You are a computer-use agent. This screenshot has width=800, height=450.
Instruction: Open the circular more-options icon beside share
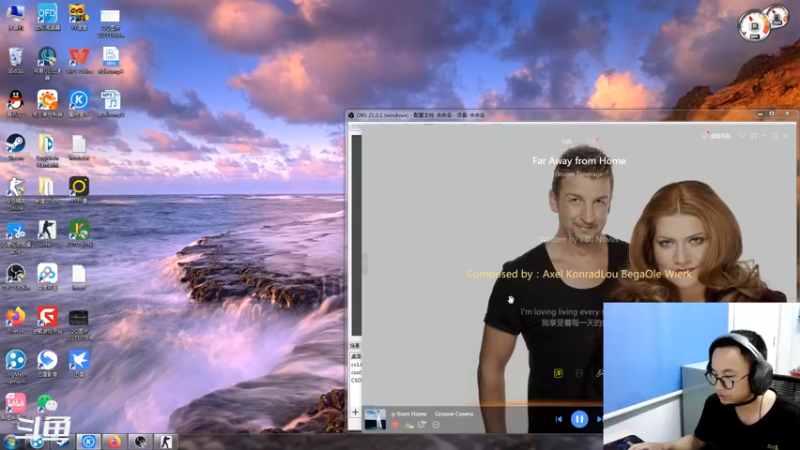[x=436, y=424]
